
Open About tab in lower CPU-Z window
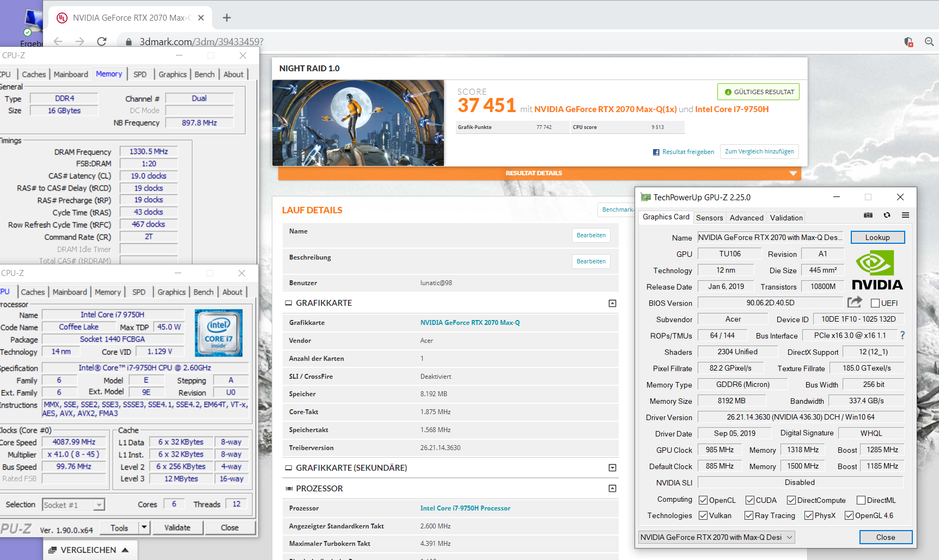click(232, 292)
